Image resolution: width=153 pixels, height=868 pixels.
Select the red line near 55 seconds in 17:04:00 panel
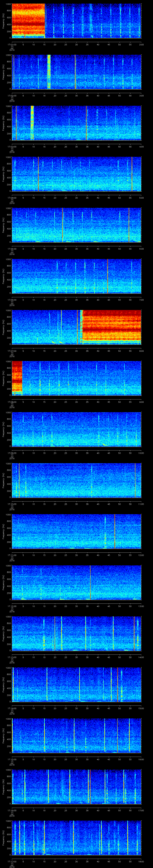pyautogui.click(x=132, y=174)
